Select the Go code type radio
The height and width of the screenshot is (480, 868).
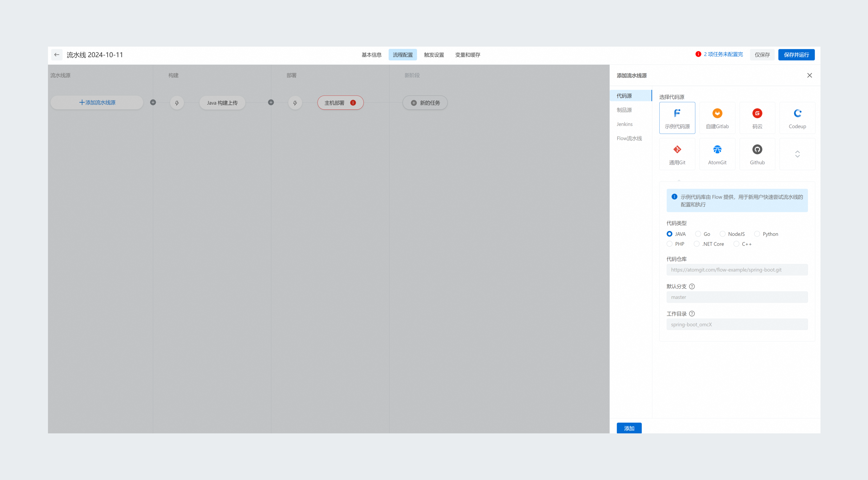pos(698,234)
